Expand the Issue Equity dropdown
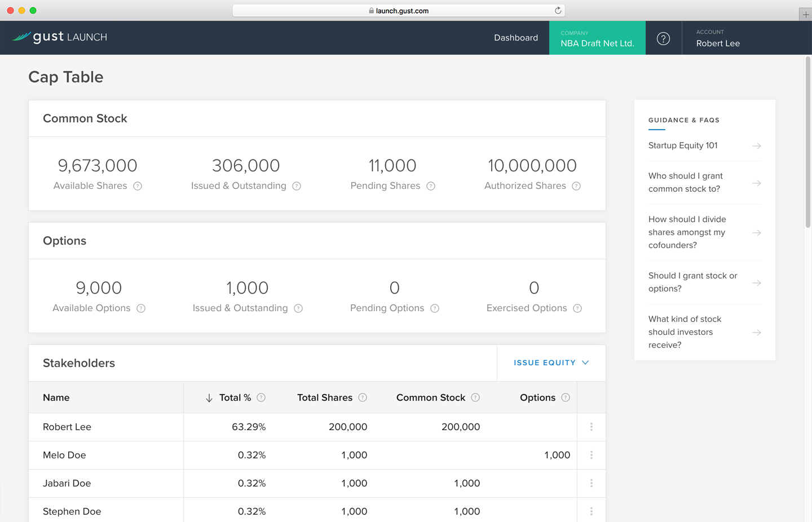This screenshot has width=812, height=522. coord(551,363)
